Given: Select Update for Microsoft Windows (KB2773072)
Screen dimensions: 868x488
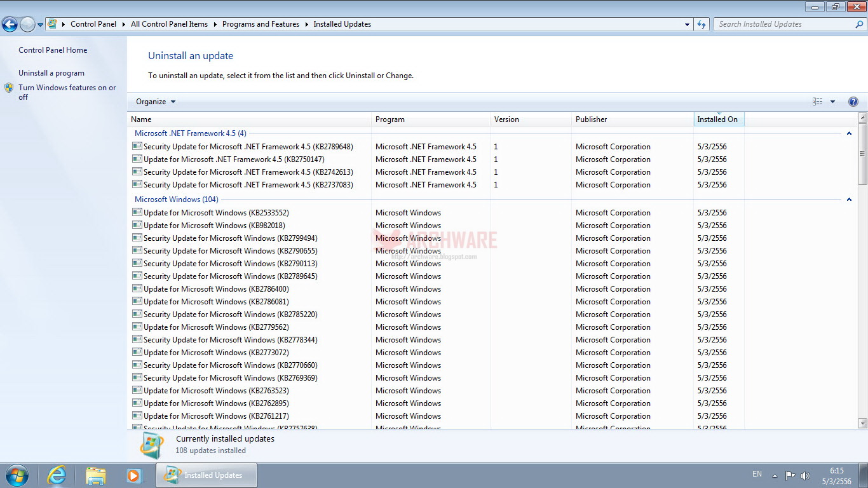Looking at the screenshot, I should [216, 353].
